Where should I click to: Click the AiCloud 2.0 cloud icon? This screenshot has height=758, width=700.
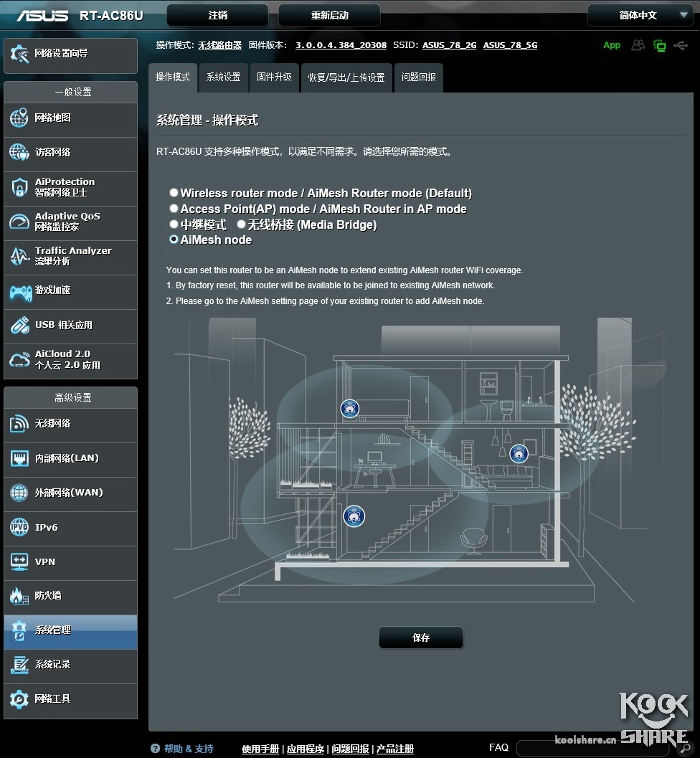pos(19,360)
